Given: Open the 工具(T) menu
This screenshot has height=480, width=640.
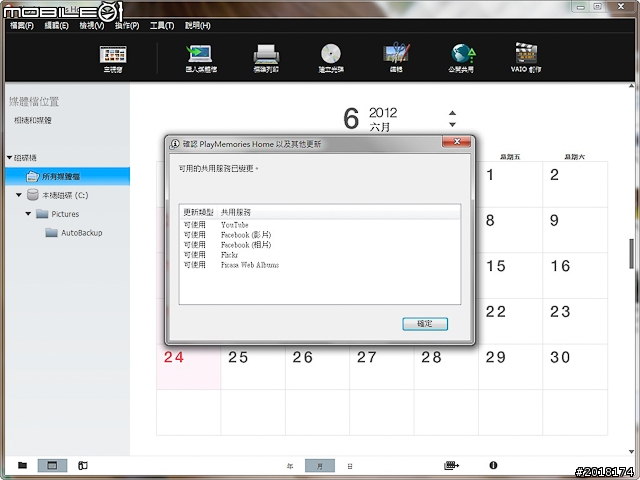Looking at the screenshot, I should point(161,25).
